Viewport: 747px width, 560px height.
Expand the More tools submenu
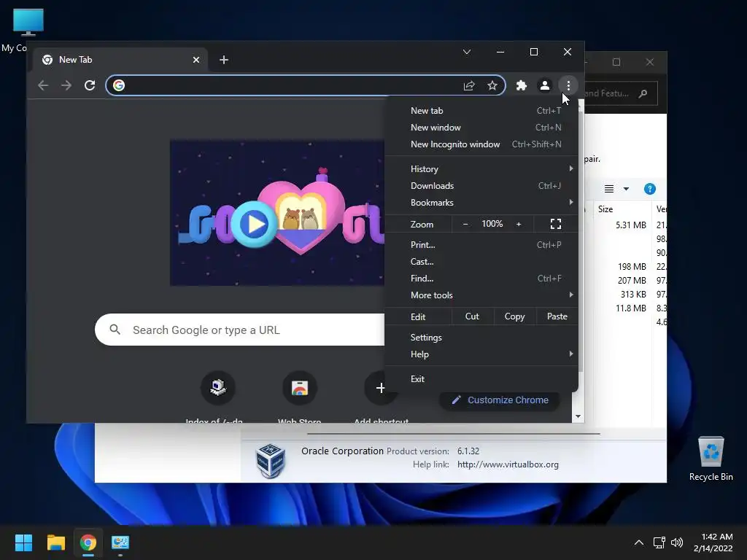coord(481,295)
